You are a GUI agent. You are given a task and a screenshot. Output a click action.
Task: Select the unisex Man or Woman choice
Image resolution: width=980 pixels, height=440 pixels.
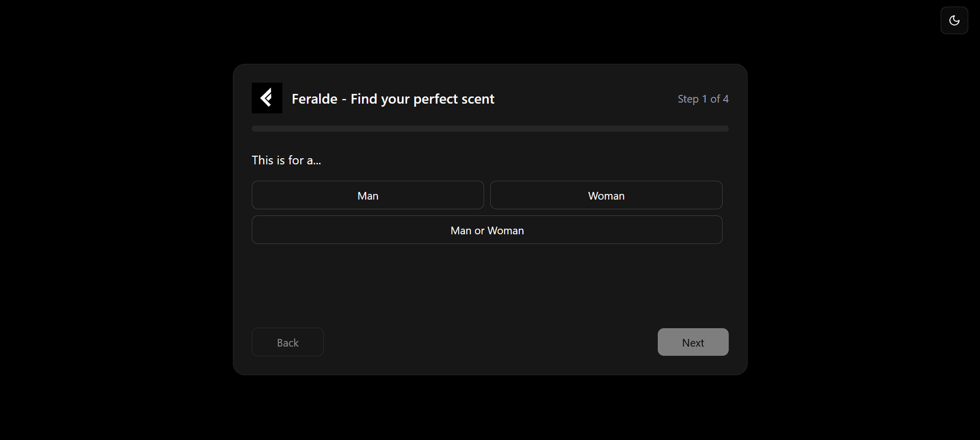click(x=487, y=230)
